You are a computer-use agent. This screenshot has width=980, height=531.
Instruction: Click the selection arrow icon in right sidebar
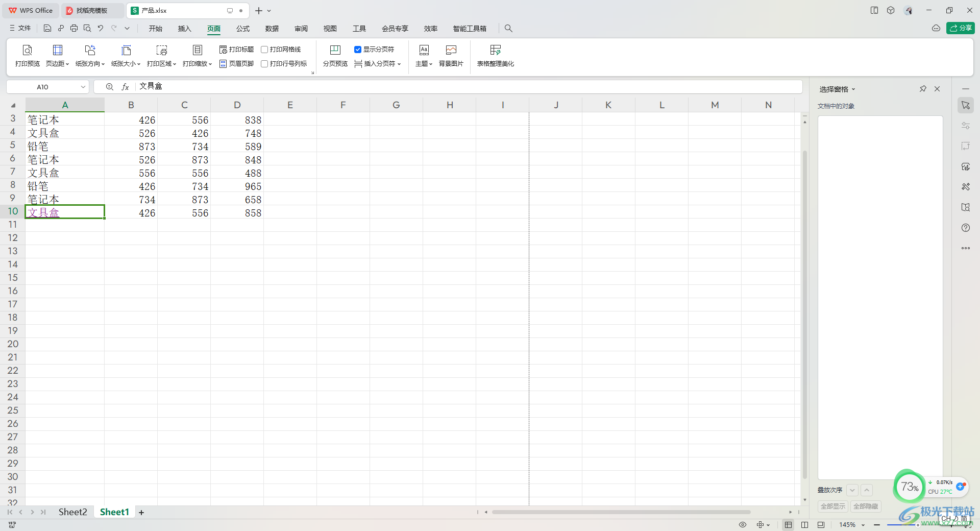966,105
